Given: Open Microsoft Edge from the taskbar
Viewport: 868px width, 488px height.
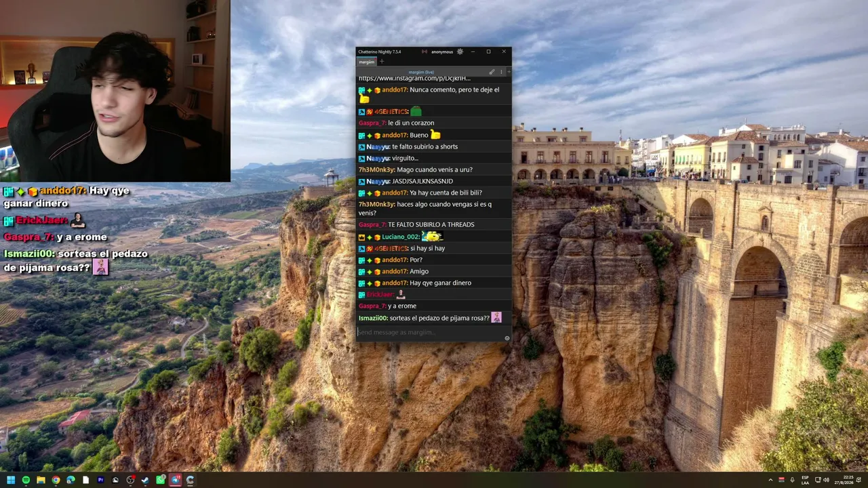Looking at the screenshot, I should tap(71, 480).
